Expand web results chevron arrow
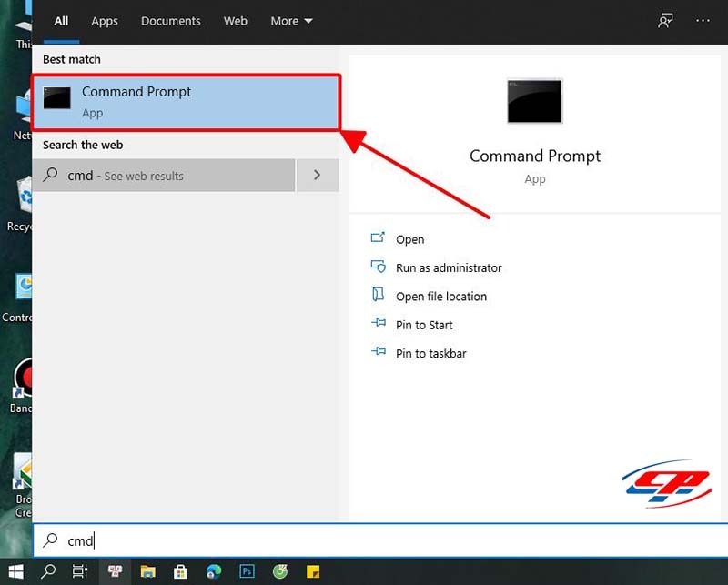Image resolution: width=728 pixels, height=585 pixels. coord(318,175)
